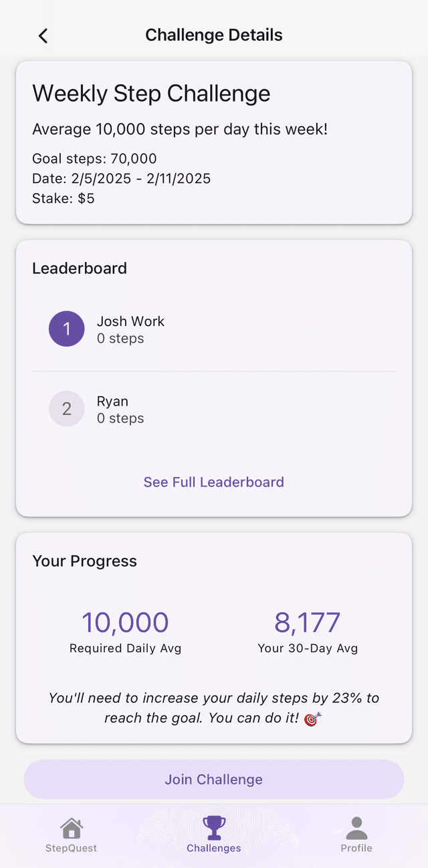Tap the Leaderboard section heading

pyautogui.click(x=80, y=268)
